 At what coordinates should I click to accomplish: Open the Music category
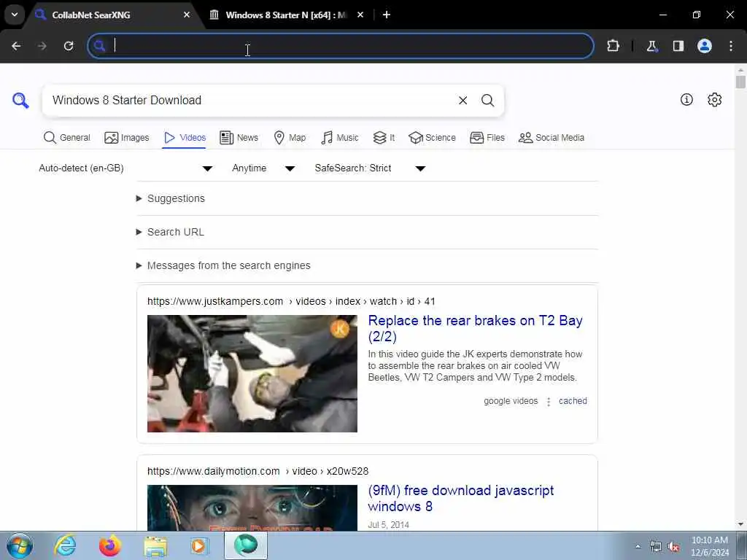(340, 138)
